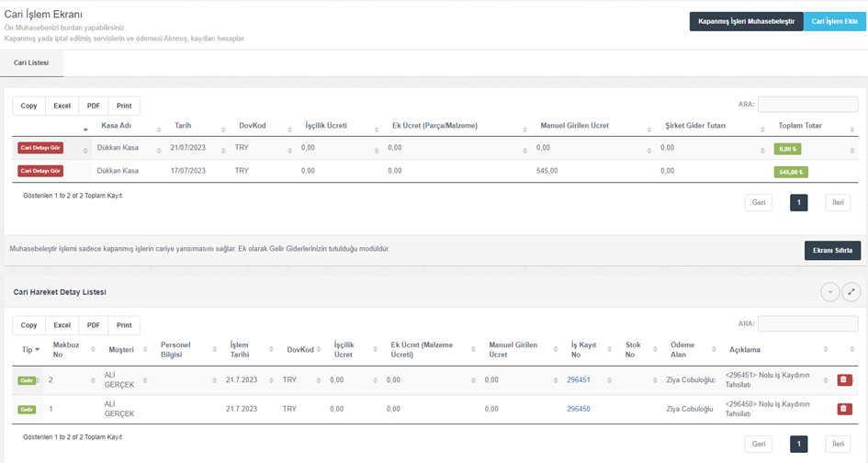868x463 pixels.
Task: Focus the ARA search field in upper table
Action: click(x=807, y=105)
